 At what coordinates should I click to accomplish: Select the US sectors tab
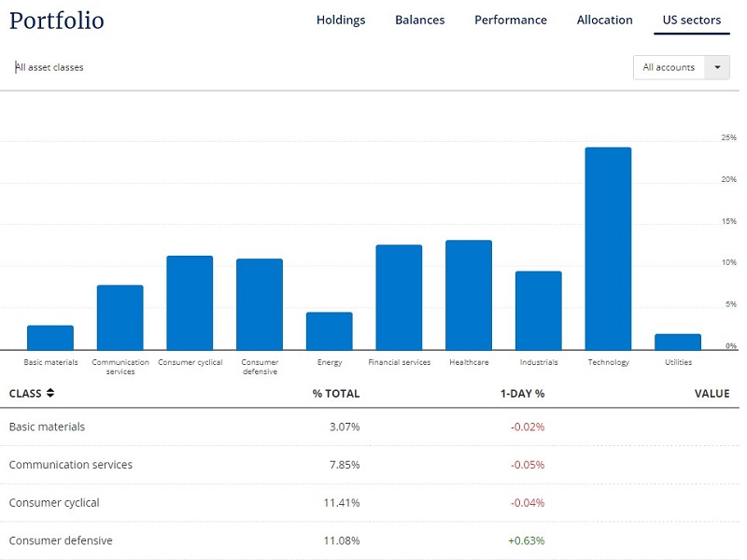click(692, 20)
